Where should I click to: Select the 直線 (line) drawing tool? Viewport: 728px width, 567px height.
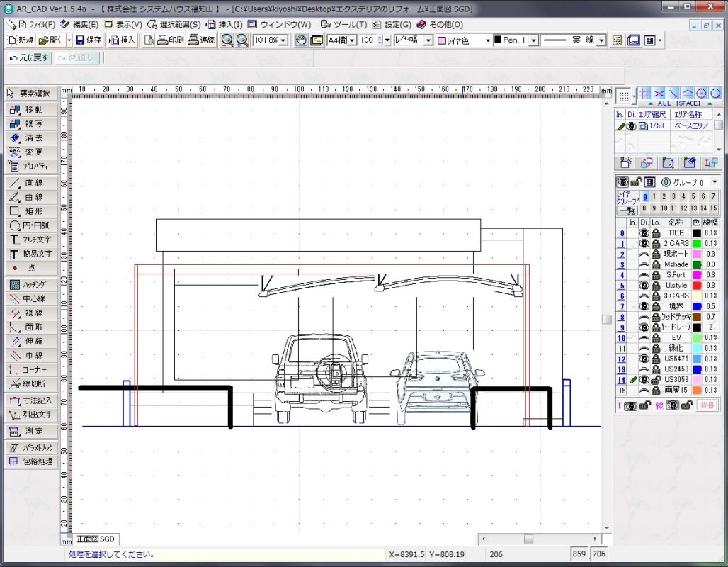pyautogui.click(x=31, y=183)
